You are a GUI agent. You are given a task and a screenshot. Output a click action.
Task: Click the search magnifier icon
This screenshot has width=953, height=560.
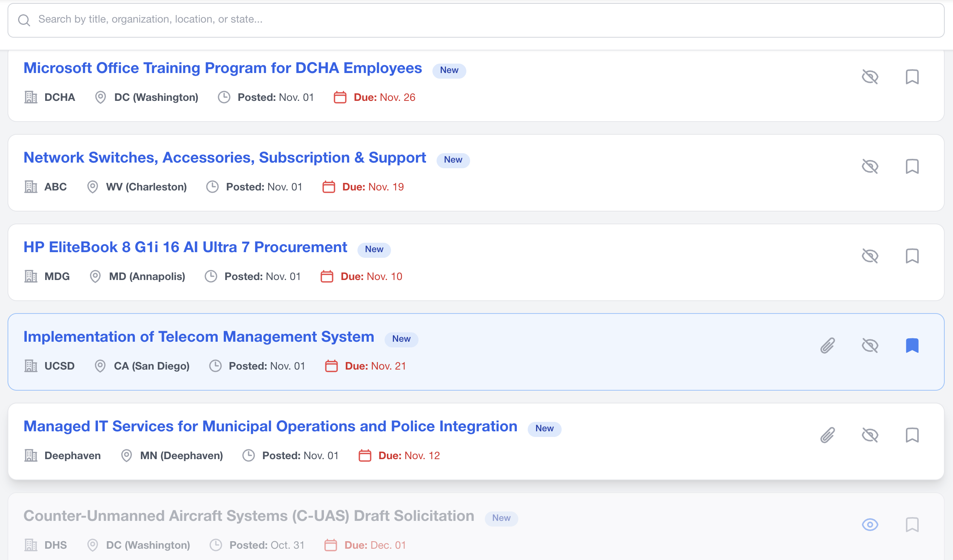(x=24, y=20)
